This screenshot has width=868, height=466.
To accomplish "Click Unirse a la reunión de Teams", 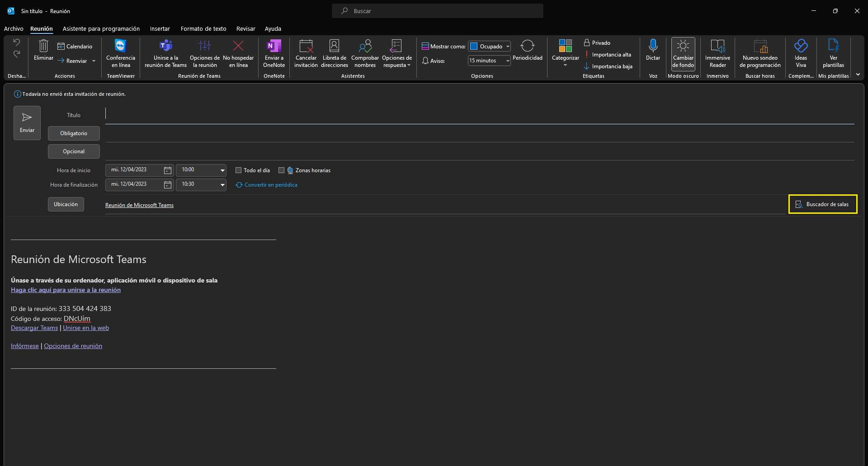I will 165,53.
